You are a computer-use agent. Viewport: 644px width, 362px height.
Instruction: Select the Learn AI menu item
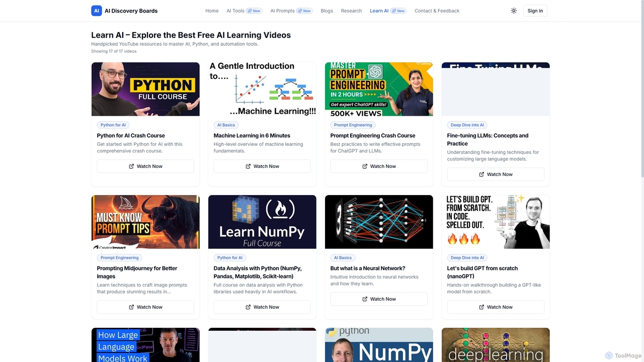click(379, 11)
